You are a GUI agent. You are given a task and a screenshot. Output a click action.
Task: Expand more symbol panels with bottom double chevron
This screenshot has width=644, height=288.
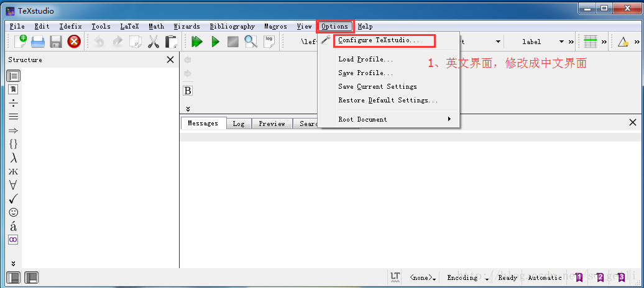(13, 263)
